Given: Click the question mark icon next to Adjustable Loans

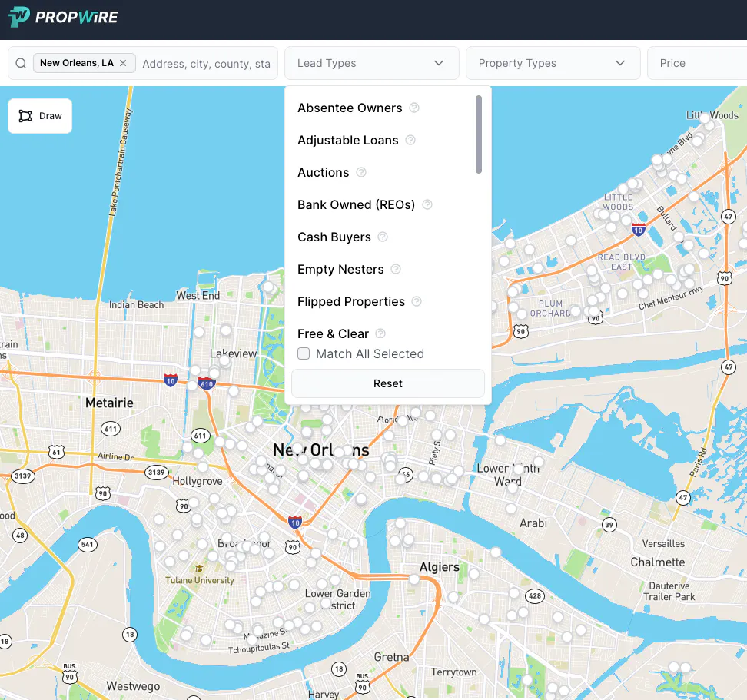Looking at the screenshot, I should 410,140.
